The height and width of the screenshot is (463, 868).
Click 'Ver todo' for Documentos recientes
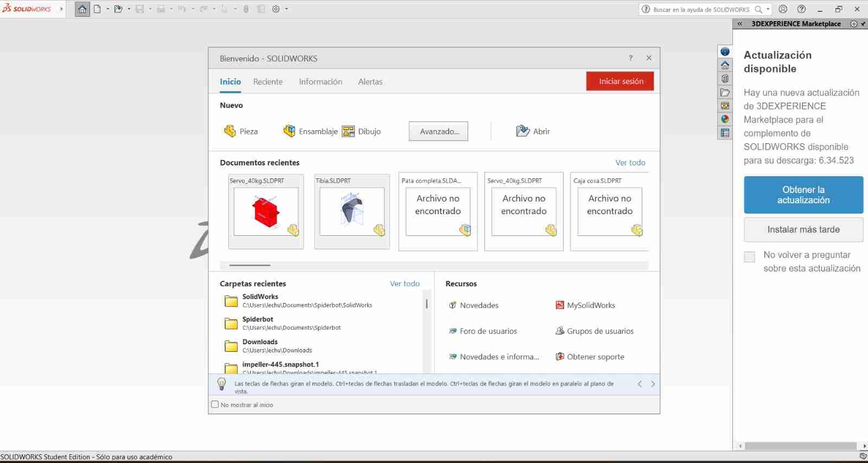[630, 163]
